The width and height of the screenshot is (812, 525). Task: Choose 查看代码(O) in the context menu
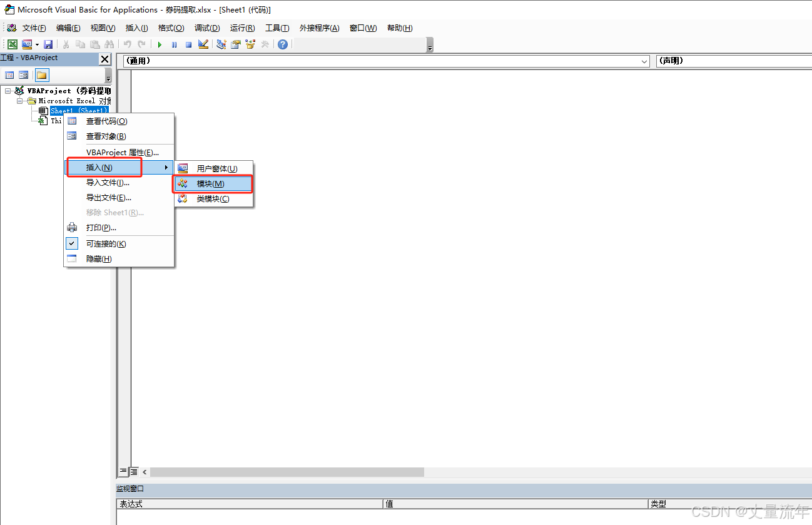click(x=119, y=121)
